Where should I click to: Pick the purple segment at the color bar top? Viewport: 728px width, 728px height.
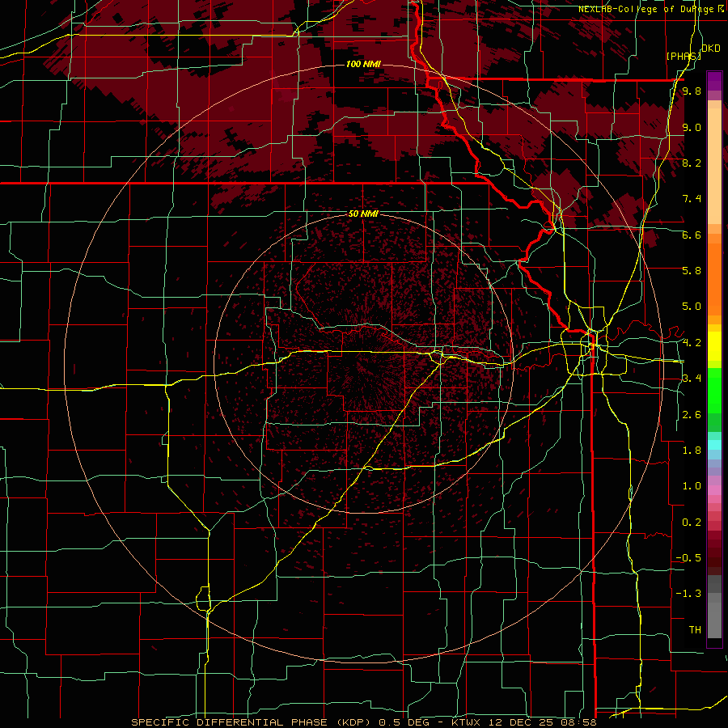(714, 81)
